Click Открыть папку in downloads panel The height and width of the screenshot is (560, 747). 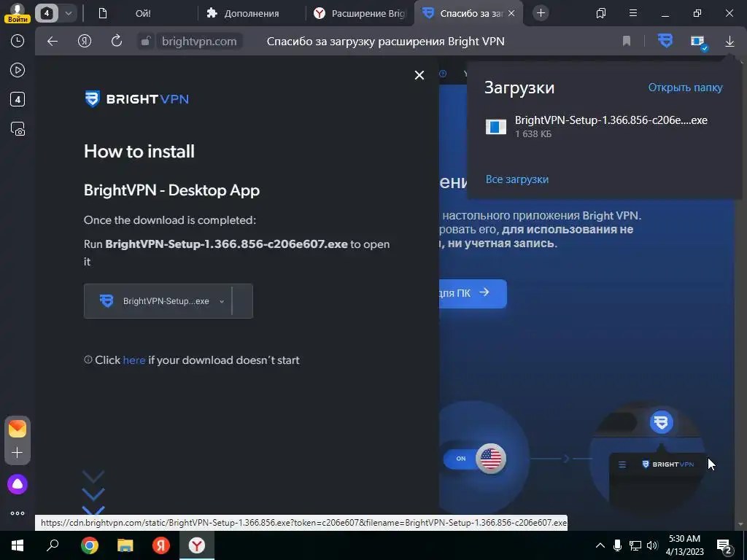(685, 87)
